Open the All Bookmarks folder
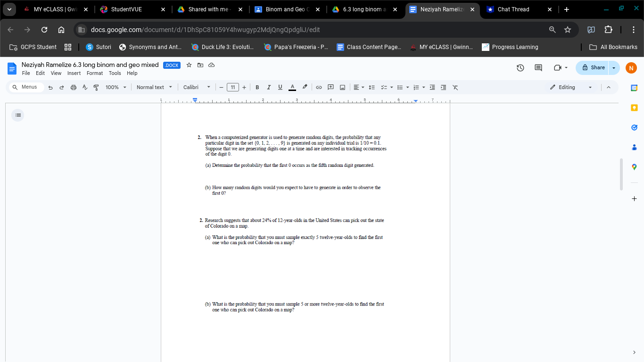 pyautogui.click(x=613, y=47)
